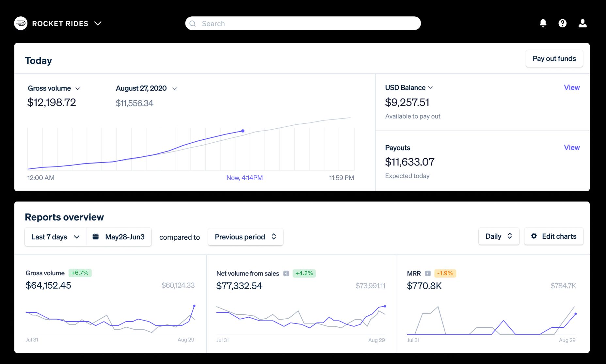Click the Reports overview heading

point(64,217)
